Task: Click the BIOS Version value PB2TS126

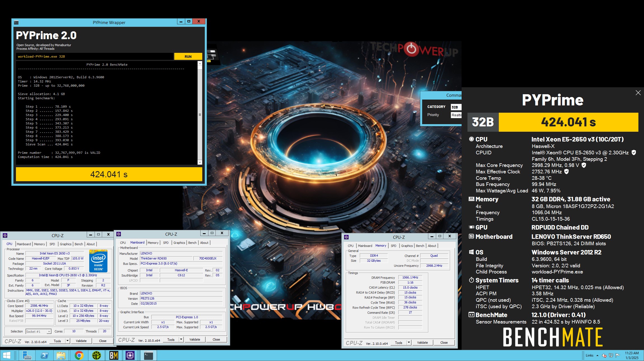Action: 181,298
